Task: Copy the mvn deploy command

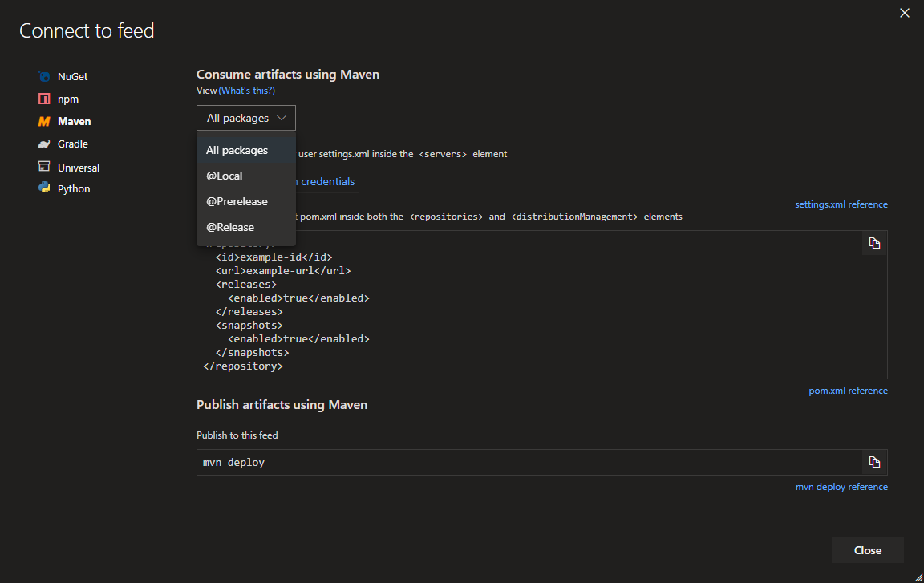Action: tap(874, 462)
